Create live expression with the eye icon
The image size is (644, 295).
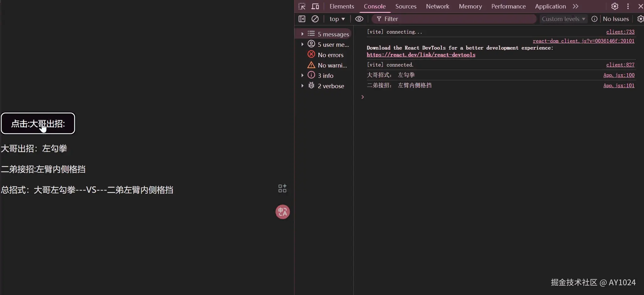pos(359,19)
